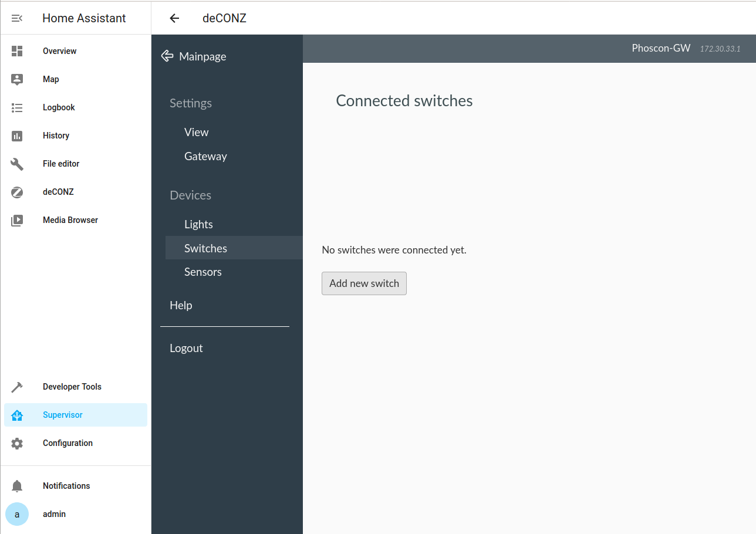Return to Phoscon Mainpage
The image size is (756, 534).
[x=194, y=56]
